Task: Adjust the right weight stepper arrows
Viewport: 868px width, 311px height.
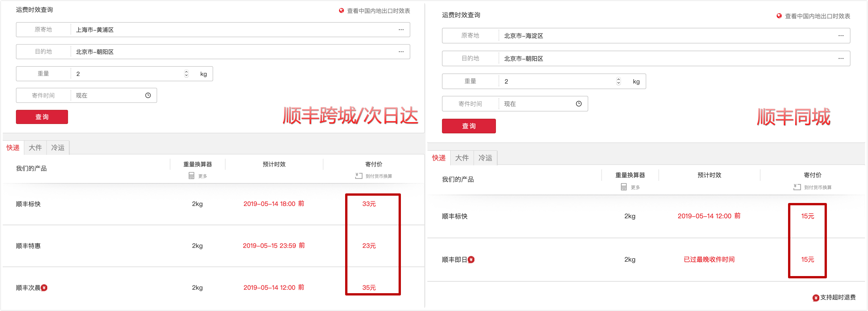Action: click(618, 82)
